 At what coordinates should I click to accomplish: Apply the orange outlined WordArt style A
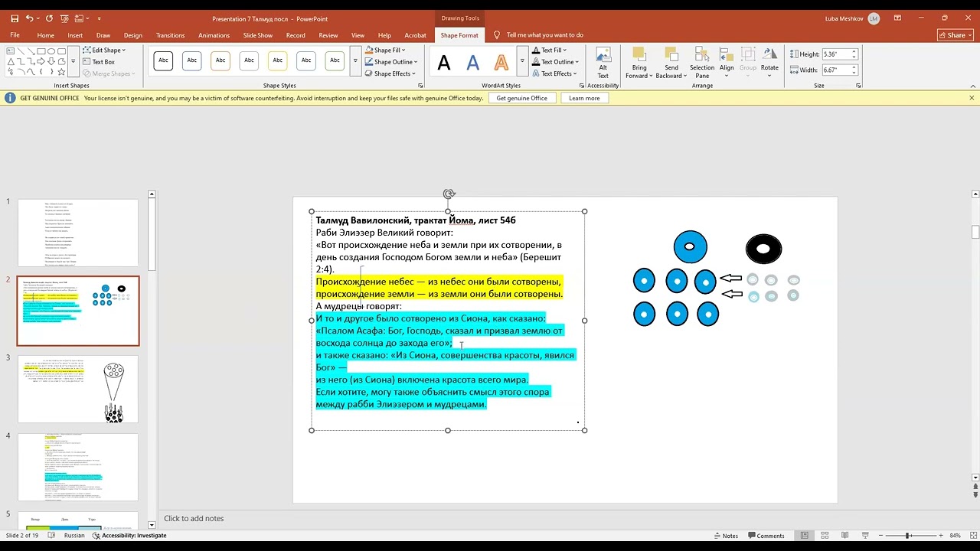point(501,63)
